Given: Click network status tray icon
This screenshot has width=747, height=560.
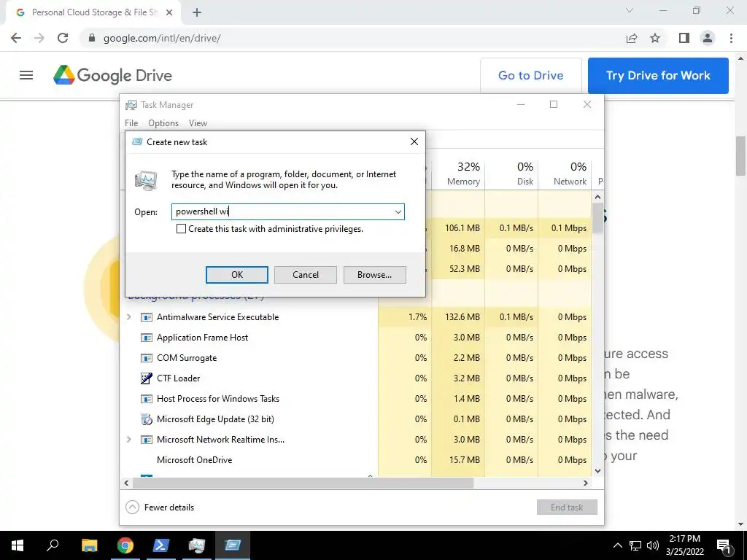Looking at the screenshot, I should click(635, 545).
